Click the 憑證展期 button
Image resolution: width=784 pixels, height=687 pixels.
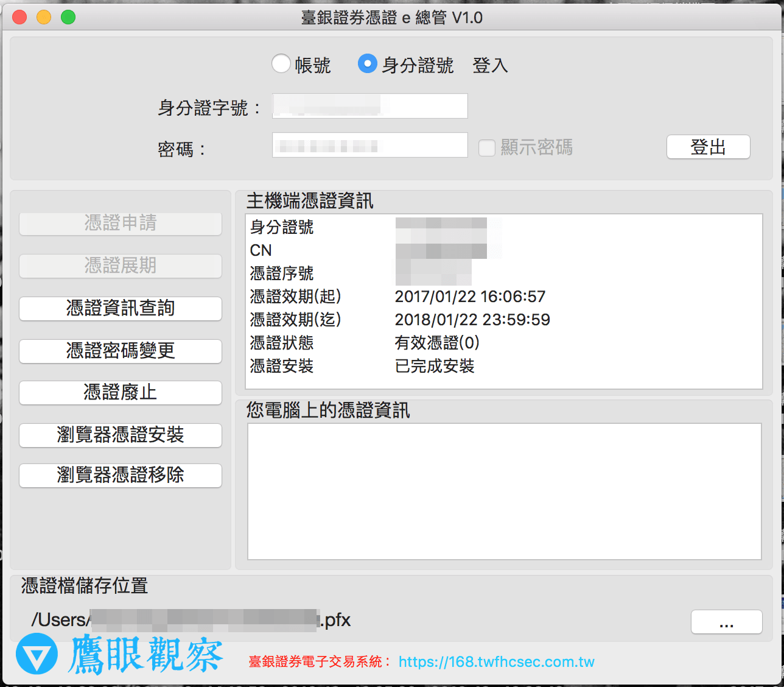(121, 266)
